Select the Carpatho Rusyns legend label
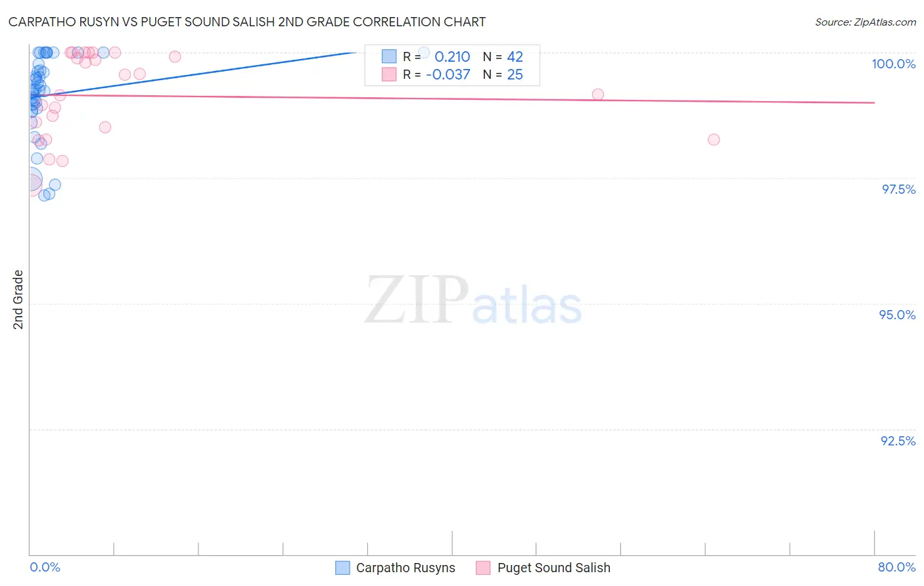 click(405, 568)
